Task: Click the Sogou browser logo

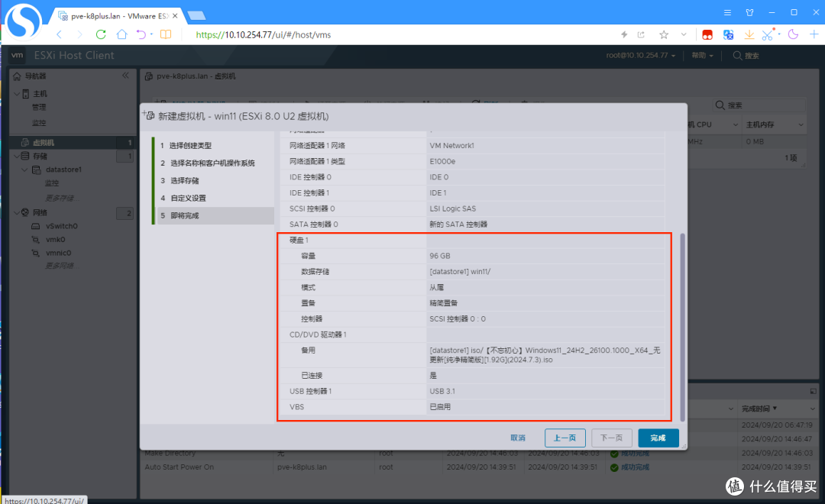Action: [x=23, y=21]
